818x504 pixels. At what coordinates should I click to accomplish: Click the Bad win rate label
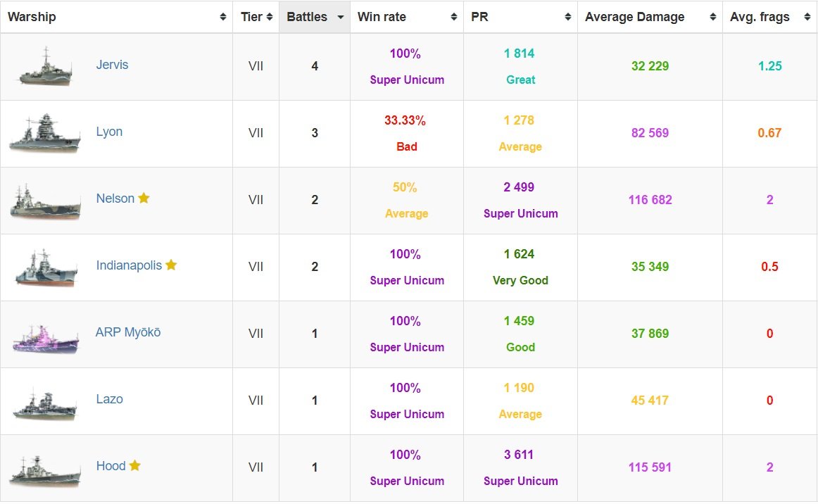[x=407, y=146]
